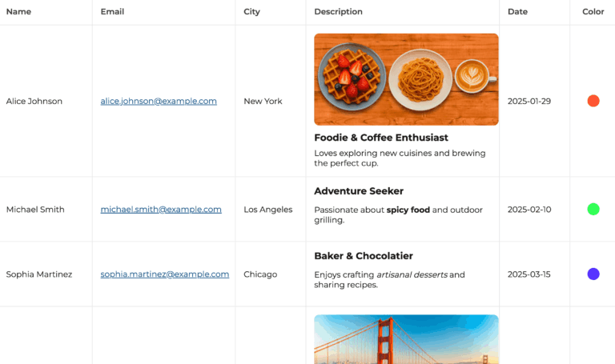The image size is (615, 364).
Task: Click the City column header
Action: pos(251,12)
